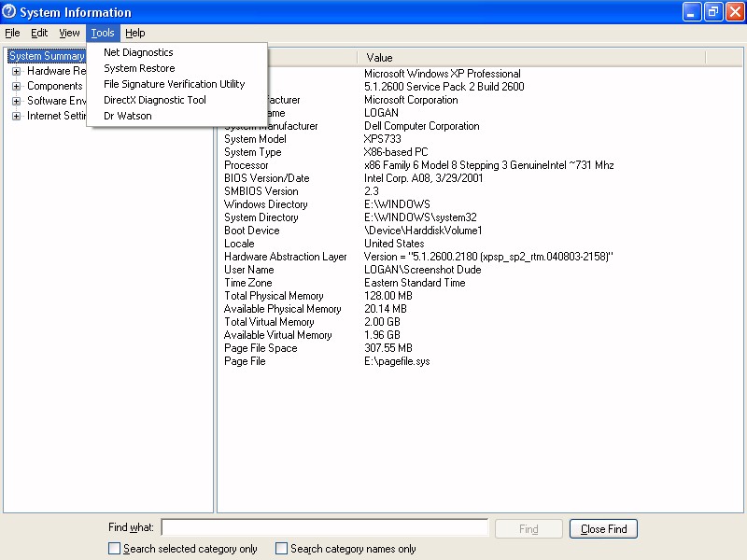Expand the Internet Settings node
Screen dimensions: 747x560
tap(16, 116)
